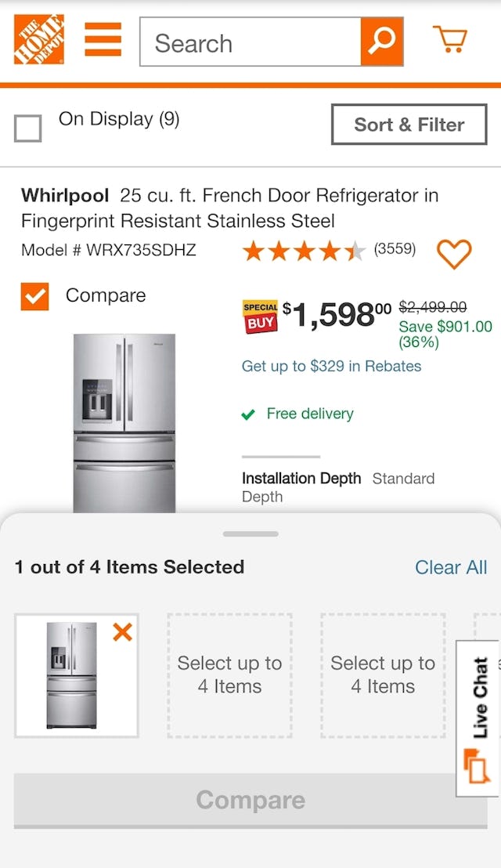Check the On Display filter checkbox
The height and width of the screenshot is (868, 501).
[28, 128]
